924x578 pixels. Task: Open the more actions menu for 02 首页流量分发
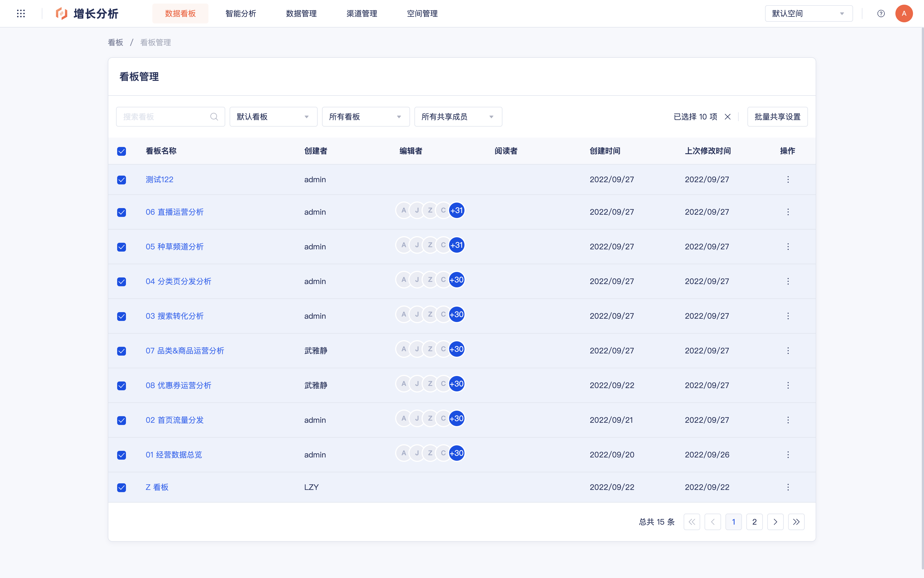(788, 420)
